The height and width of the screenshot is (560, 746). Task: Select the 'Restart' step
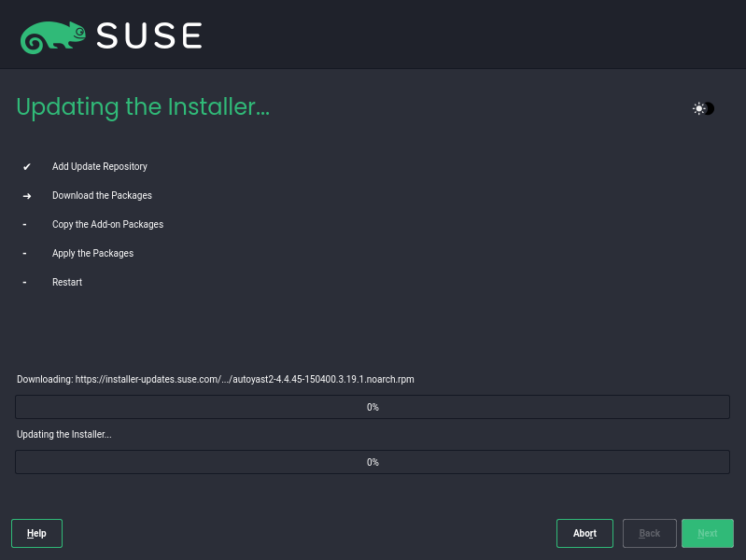tap(67, 282)
